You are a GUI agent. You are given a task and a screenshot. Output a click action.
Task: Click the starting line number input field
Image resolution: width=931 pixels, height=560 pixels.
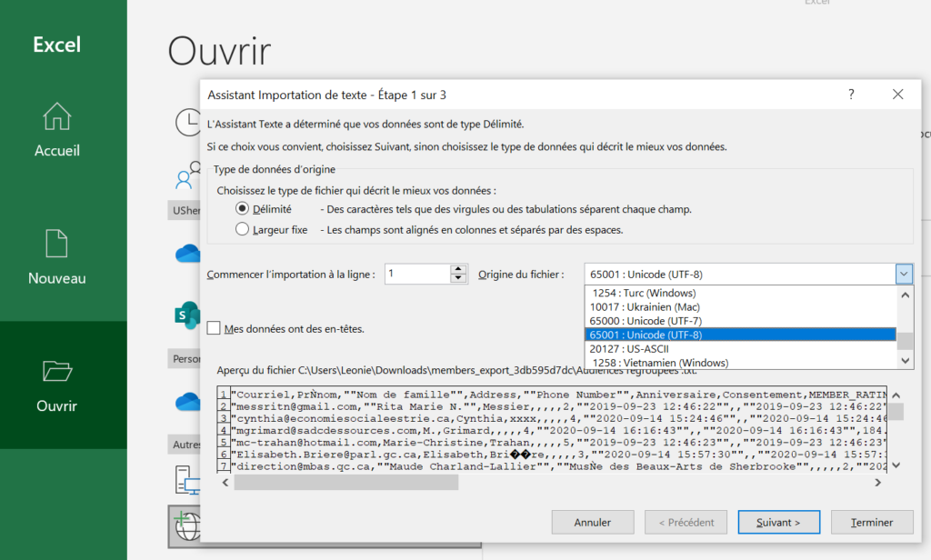(x=416, y=274)
